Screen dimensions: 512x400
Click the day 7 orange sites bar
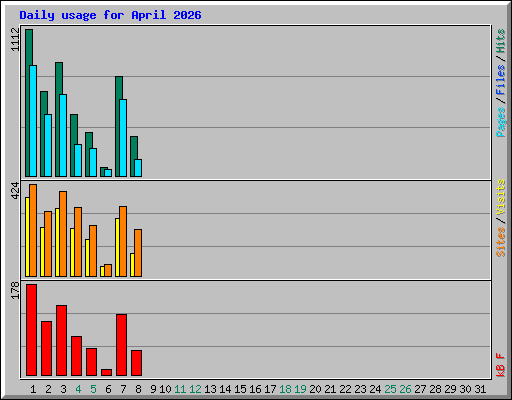(123, 241)
